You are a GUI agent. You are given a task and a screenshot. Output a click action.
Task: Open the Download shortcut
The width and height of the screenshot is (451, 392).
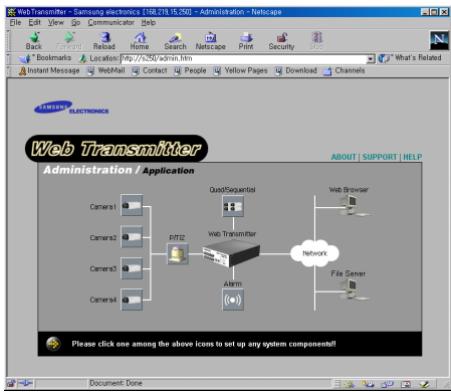click(x=296, y=71)
